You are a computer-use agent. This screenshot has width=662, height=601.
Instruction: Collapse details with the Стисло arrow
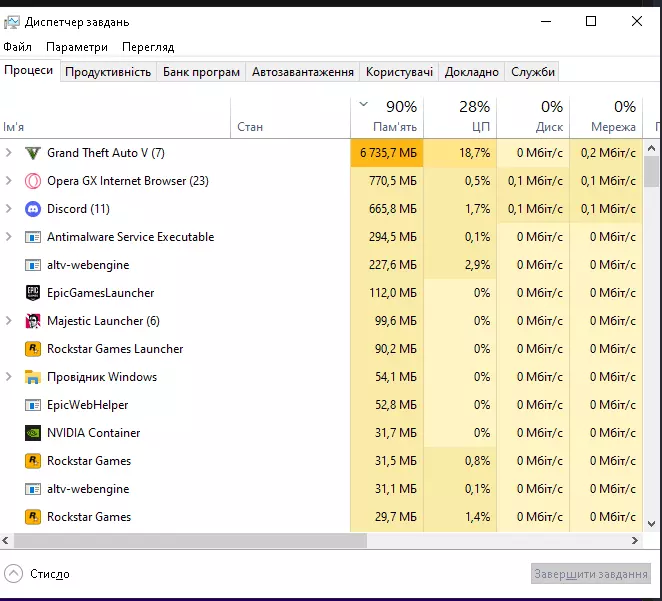(14, 574)
